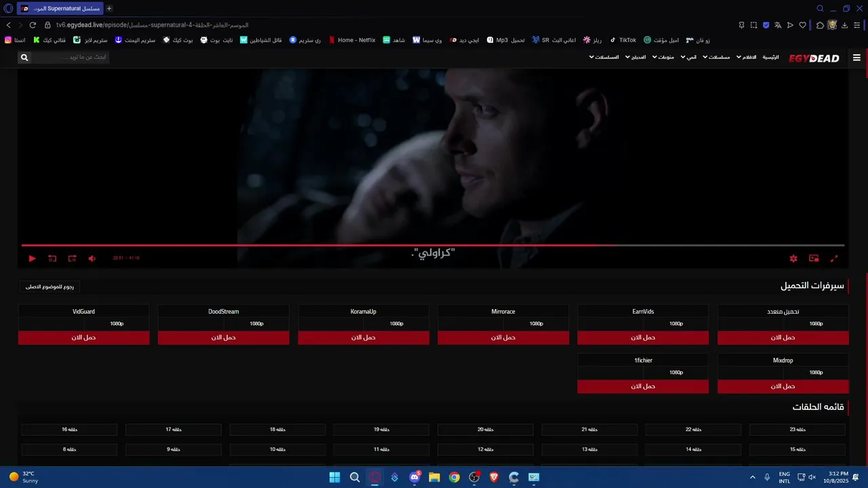Image resolution: width=868 pixels, height=488 pixels.
Task: Open the TikTok bookmark
Action: 623,40
